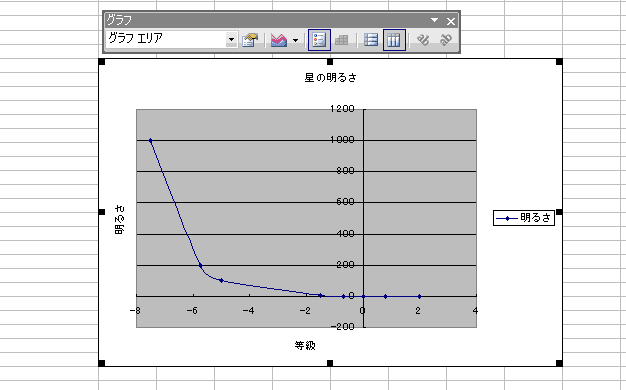The width and height of the screenshot is (626, 390).
Task: Select the By Row series icon
Action: 371,40
